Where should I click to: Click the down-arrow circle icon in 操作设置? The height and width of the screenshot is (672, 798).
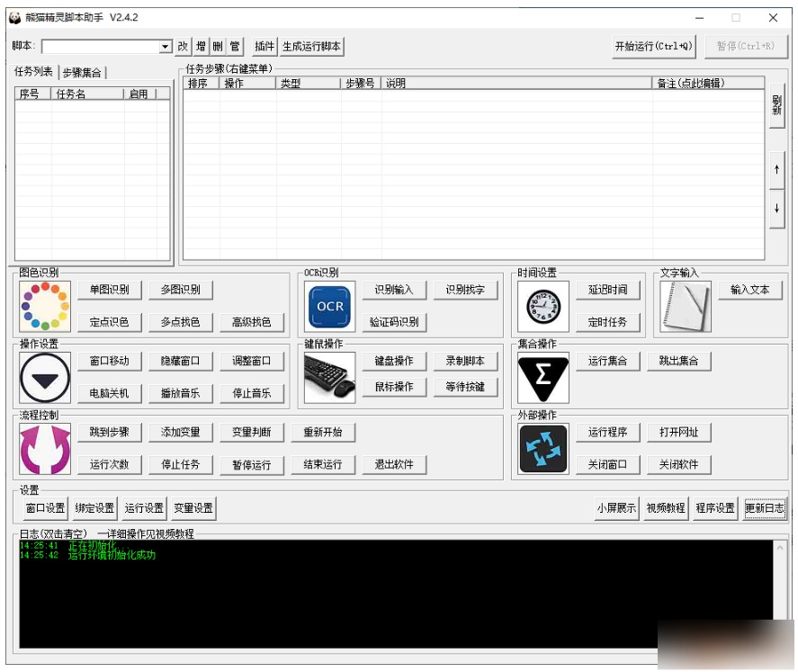coord(45,378)
